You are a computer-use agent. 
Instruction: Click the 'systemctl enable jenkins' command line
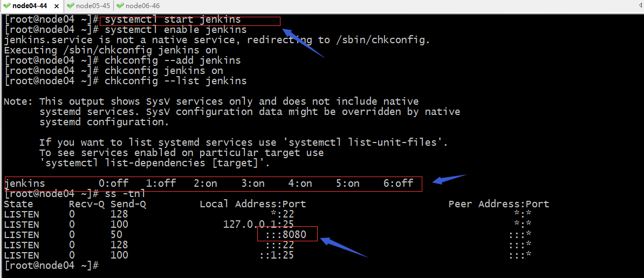click(x=175, y=30)
